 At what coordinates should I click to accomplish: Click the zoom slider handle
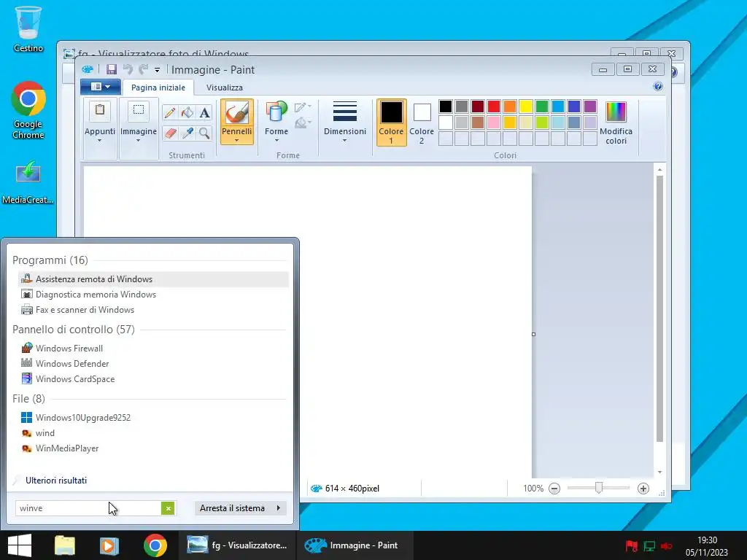coord(599,488)
